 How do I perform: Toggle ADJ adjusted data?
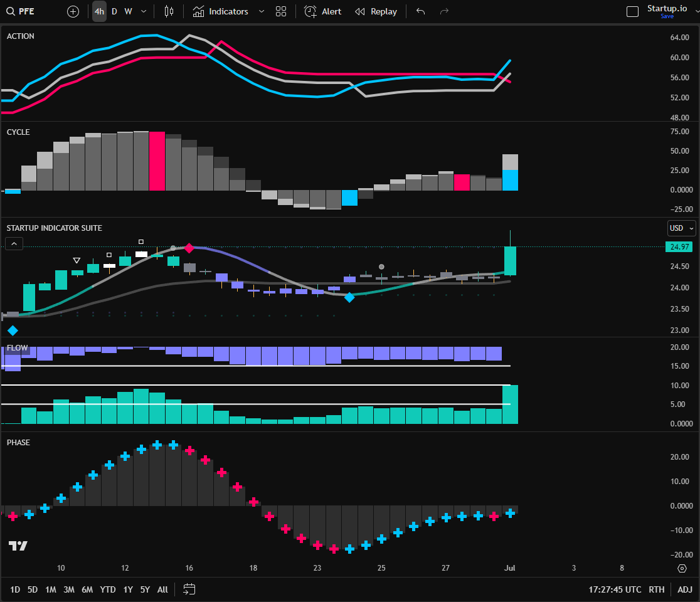(684, 589)
